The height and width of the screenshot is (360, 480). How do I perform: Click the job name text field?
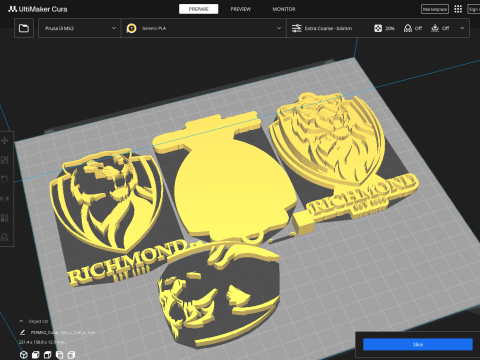tap(63, 332)
